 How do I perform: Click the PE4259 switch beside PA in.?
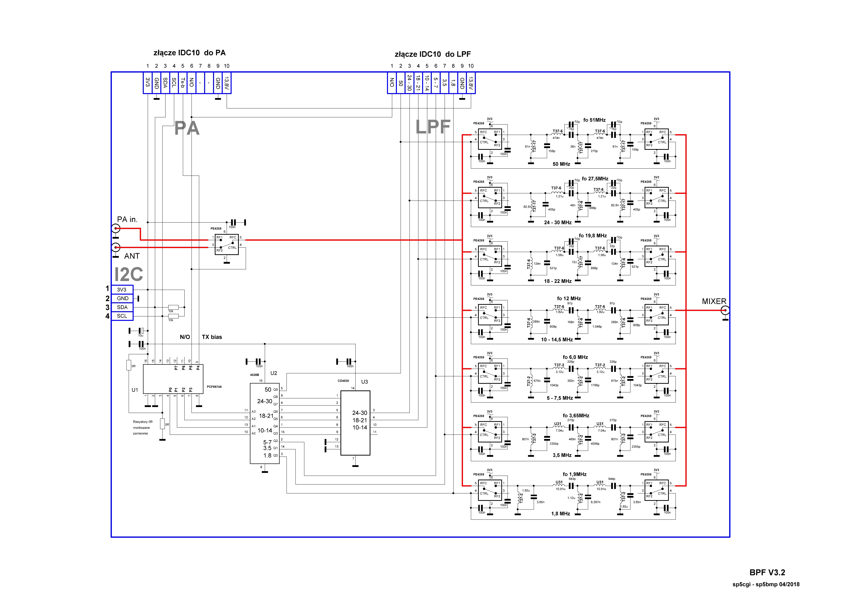(x=226, y=244)
